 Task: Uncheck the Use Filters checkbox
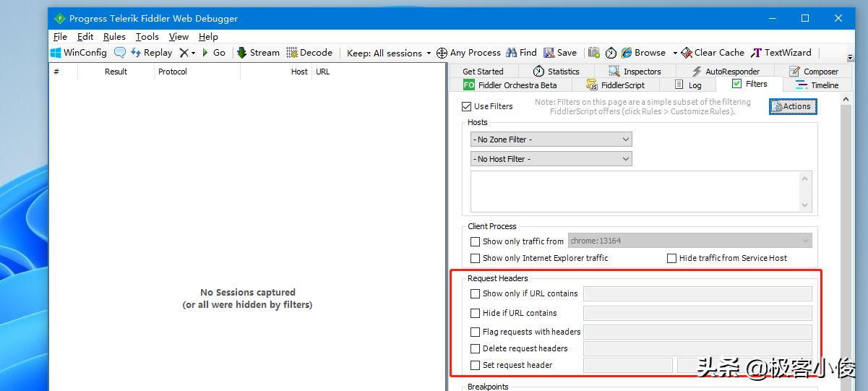click(x=466, y=106)
